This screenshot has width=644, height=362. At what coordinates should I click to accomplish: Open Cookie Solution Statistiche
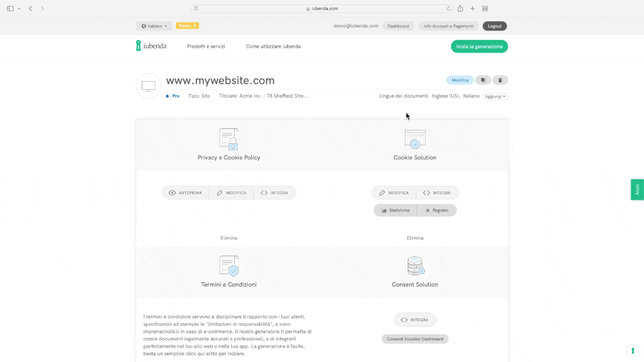(395, 211)
